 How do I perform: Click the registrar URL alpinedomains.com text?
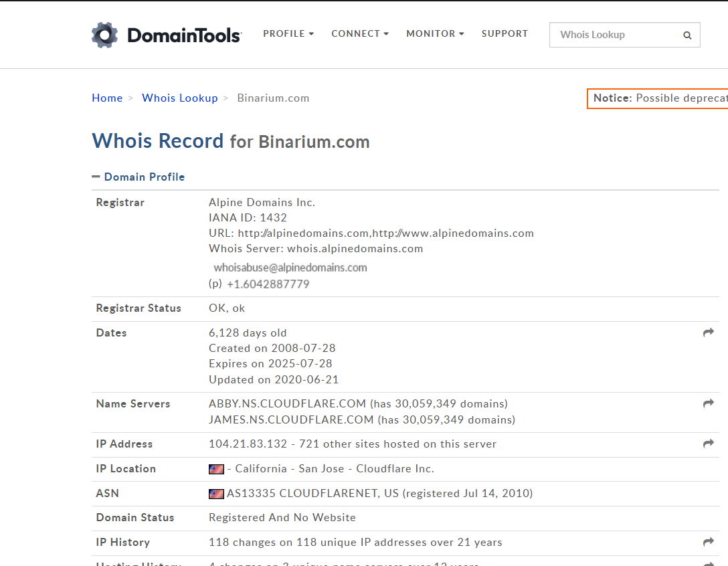click(x=371, y=233)
